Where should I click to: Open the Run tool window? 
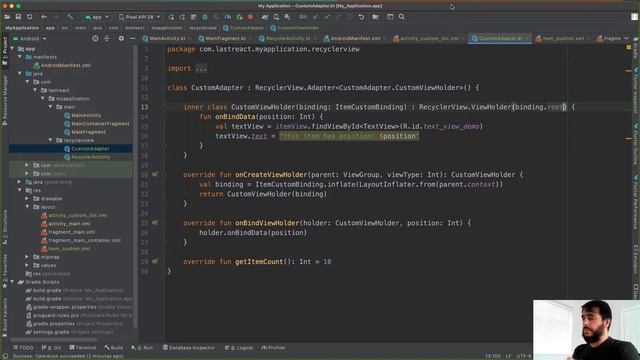click(x=142, y=348)
